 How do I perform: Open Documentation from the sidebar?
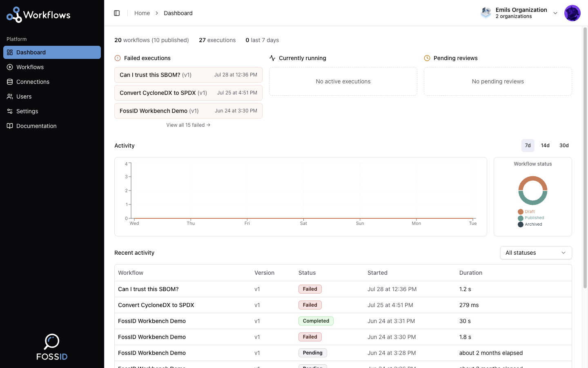point(52,126)
